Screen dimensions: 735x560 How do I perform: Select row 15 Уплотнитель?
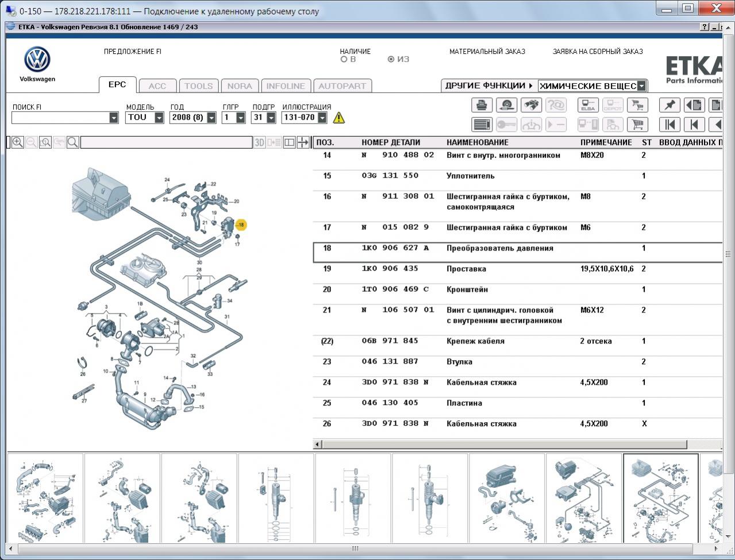(x=517, y=180)
